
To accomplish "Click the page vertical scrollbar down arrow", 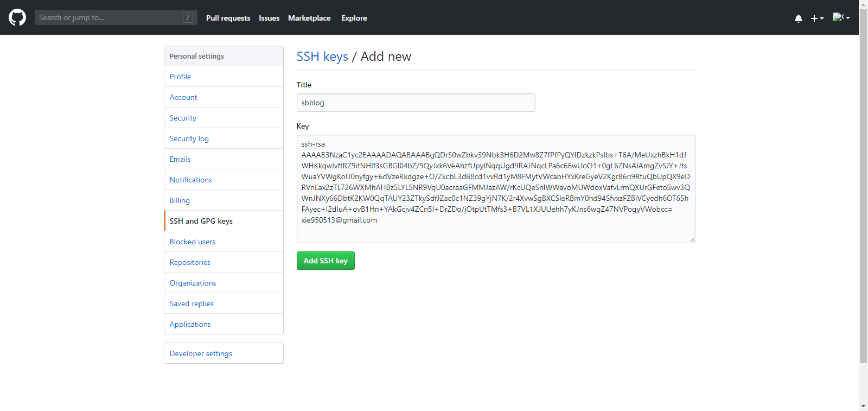I will (863, 406).
